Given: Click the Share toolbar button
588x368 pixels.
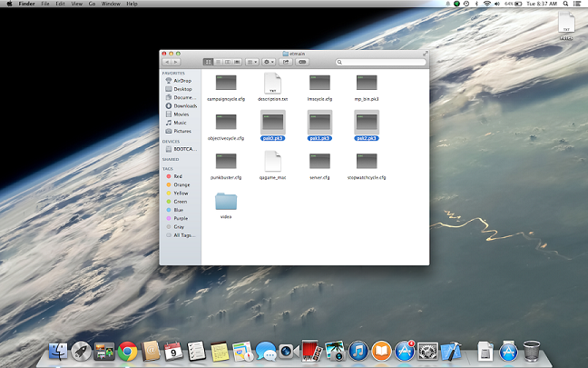Looking at the screenshot, I should point(286,62).
